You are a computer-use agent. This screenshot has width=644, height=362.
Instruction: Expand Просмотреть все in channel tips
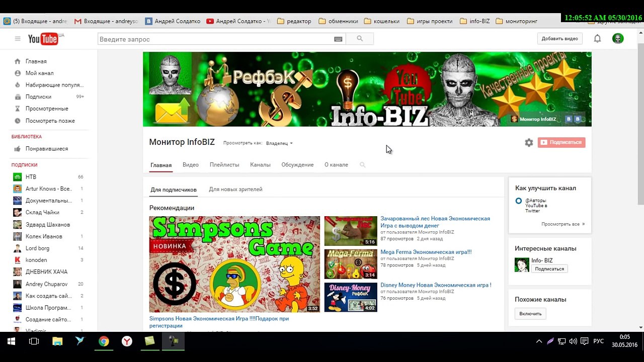[563, 224]
